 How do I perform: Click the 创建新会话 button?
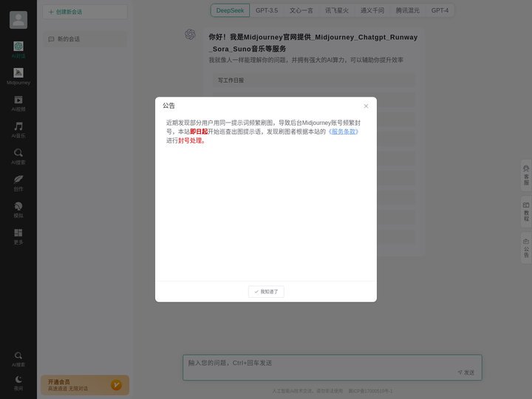(x=85, y=12)
